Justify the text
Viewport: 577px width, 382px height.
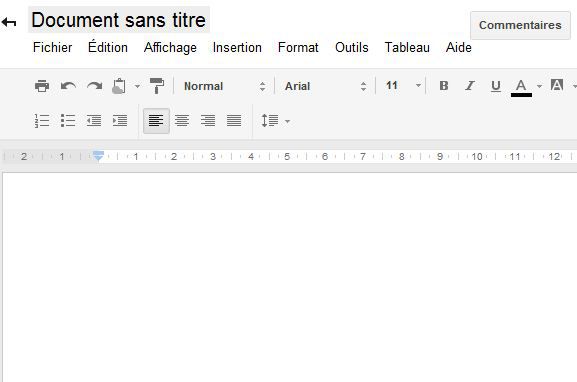coord(234,121)
